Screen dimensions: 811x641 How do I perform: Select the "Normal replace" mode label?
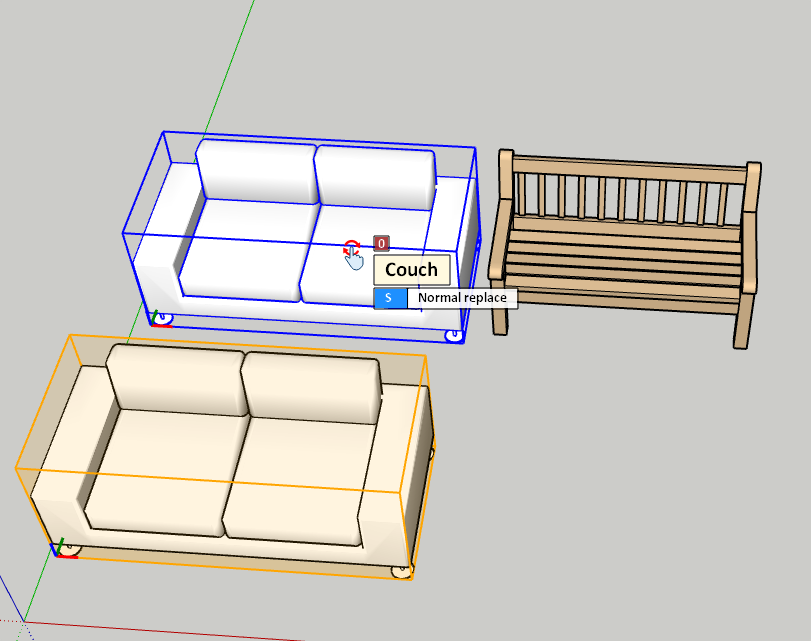click(x=462, y=298)
